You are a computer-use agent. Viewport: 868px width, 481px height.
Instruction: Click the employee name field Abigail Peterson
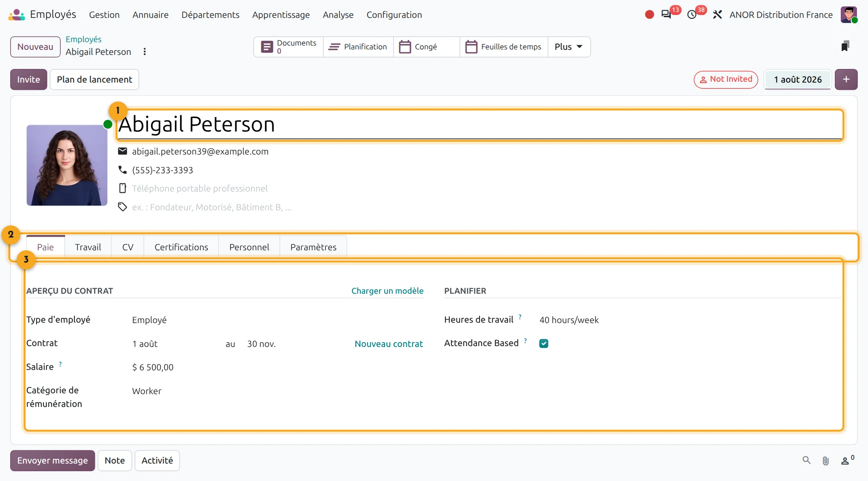(480, 125)
